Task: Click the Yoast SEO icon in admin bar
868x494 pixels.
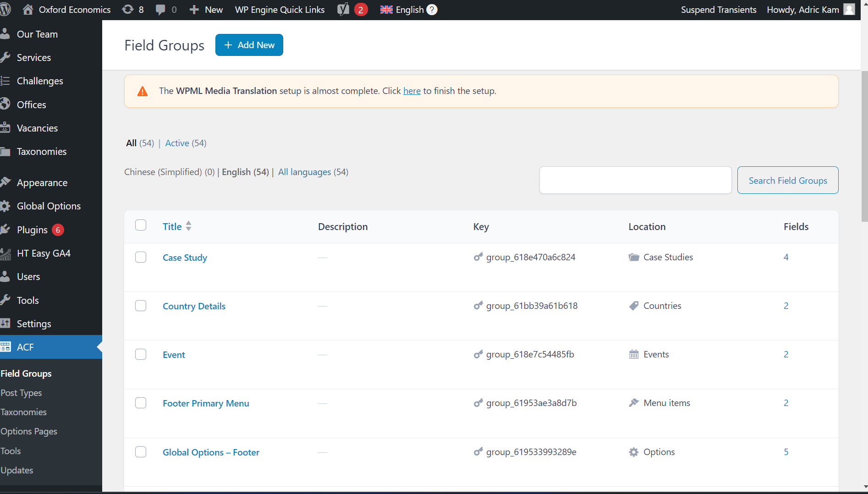Action: click(343, 10)
